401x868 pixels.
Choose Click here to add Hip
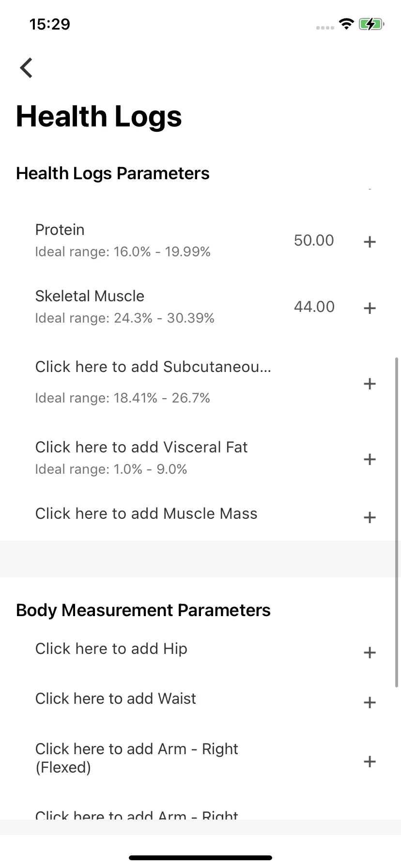point(111,649)
